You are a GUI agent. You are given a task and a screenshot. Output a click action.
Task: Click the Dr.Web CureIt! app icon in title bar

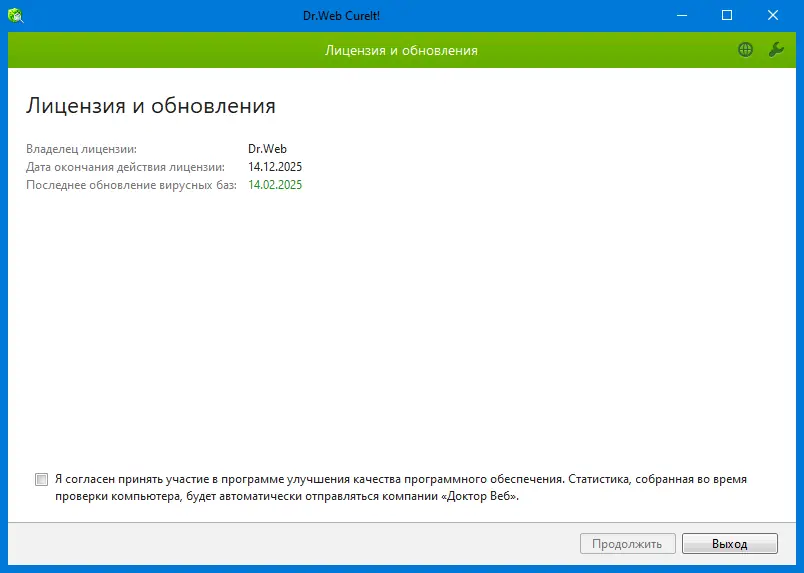point(16,15)
